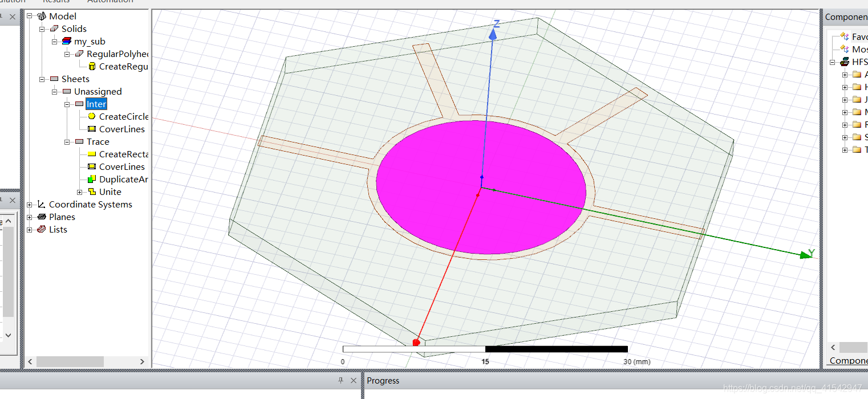
Task: Select CreateCircle tree entry text
Action: pyautogui.click(x=123, y=116)
